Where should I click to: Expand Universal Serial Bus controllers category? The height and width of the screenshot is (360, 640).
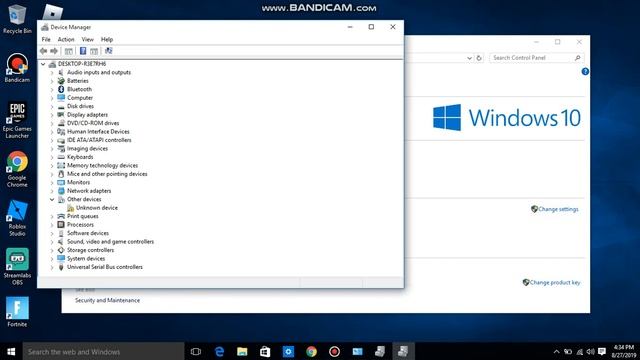(52, 267)
